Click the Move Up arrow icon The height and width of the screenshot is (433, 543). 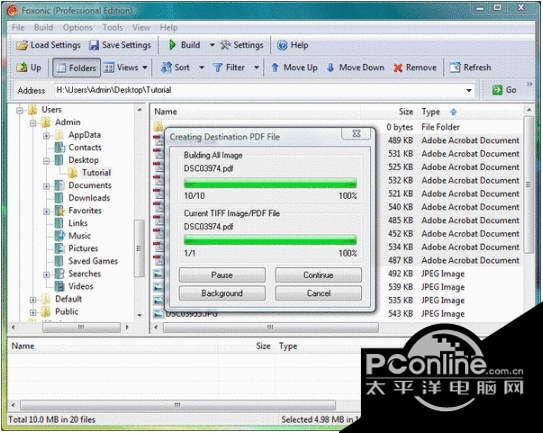pos(275,67)
